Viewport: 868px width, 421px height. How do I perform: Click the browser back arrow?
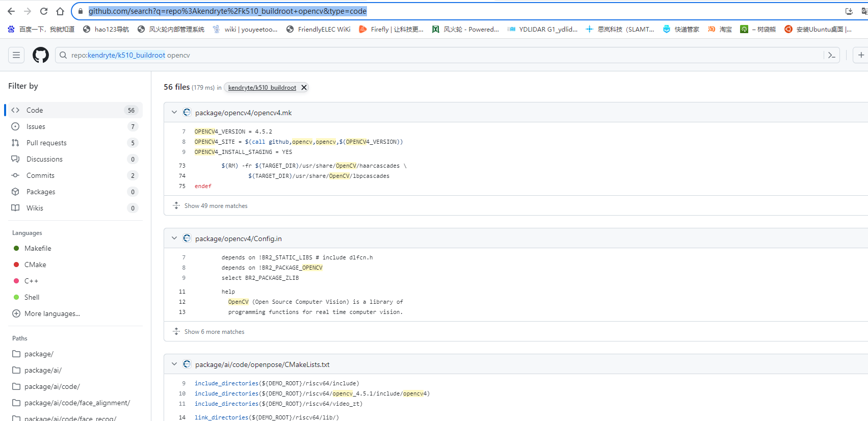click(x=11, y=11)
